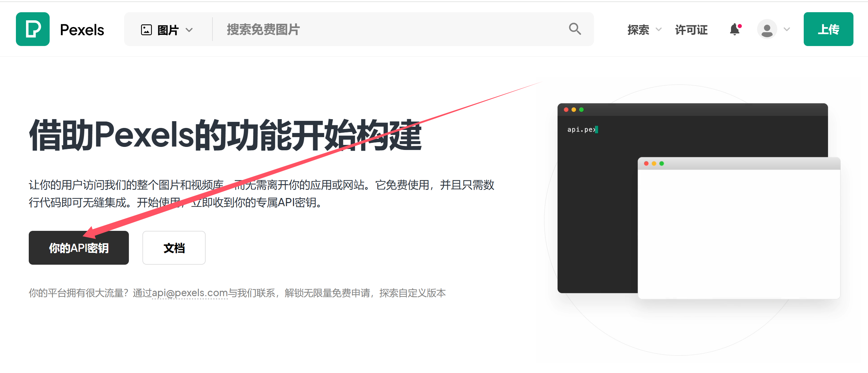Click the red traffic-light dot on terminal illustration
The image size is (868, 373).
(566, 109)
